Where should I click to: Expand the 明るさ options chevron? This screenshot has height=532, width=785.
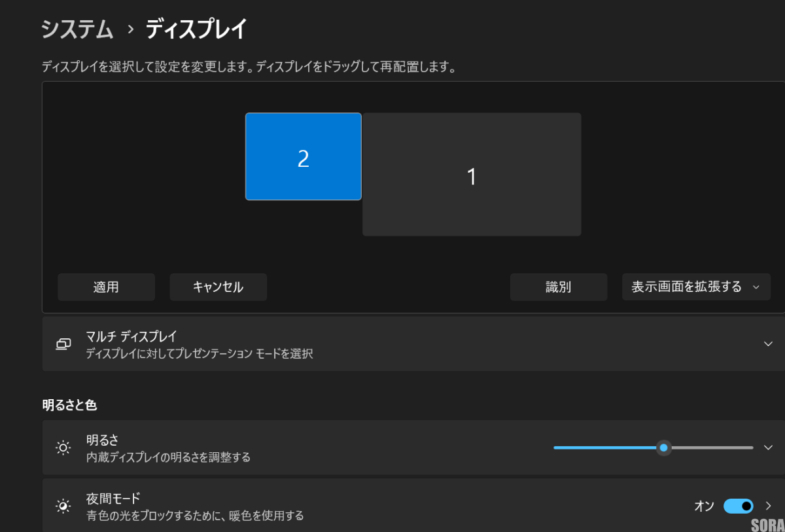(x=768, y=448)
